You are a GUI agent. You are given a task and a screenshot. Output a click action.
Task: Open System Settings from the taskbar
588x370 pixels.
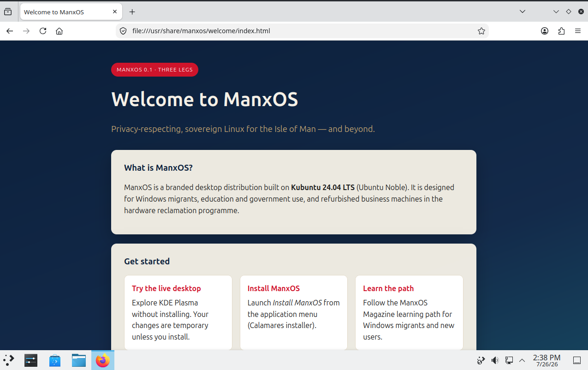[31, 360]
